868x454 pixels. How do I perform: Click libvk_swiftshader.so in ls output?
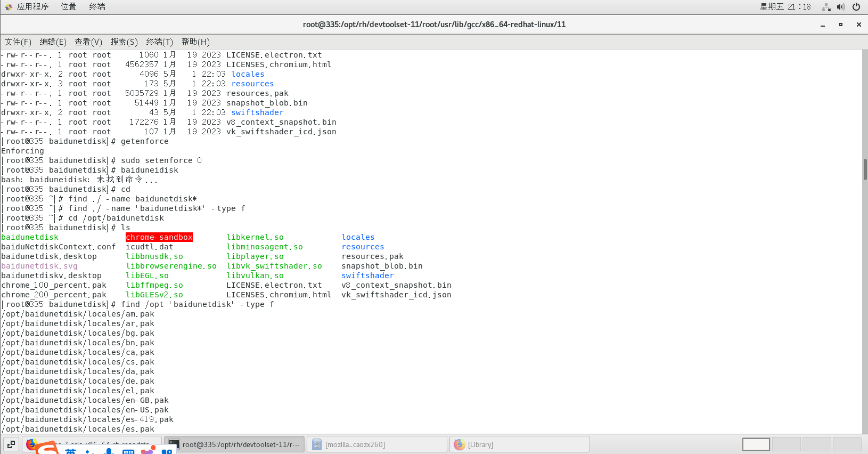point(274,266)
